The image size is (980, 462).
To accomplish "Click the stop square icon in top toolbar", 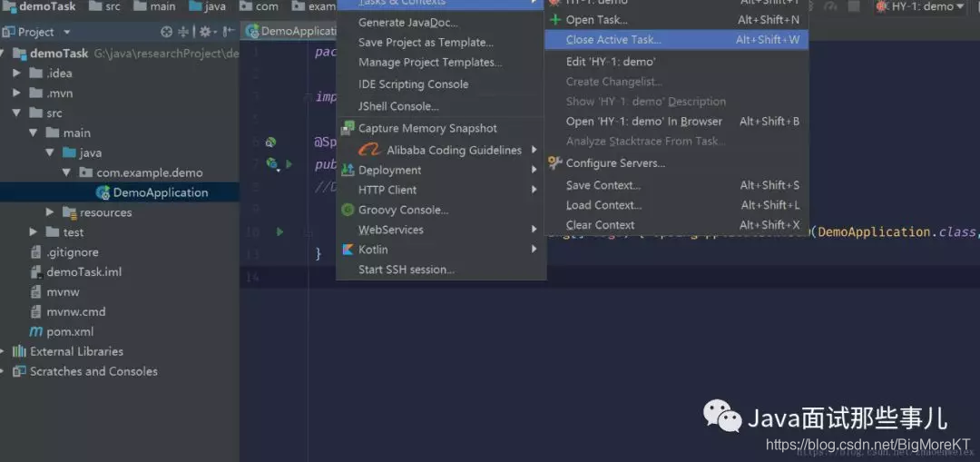I will coord(854,7).
